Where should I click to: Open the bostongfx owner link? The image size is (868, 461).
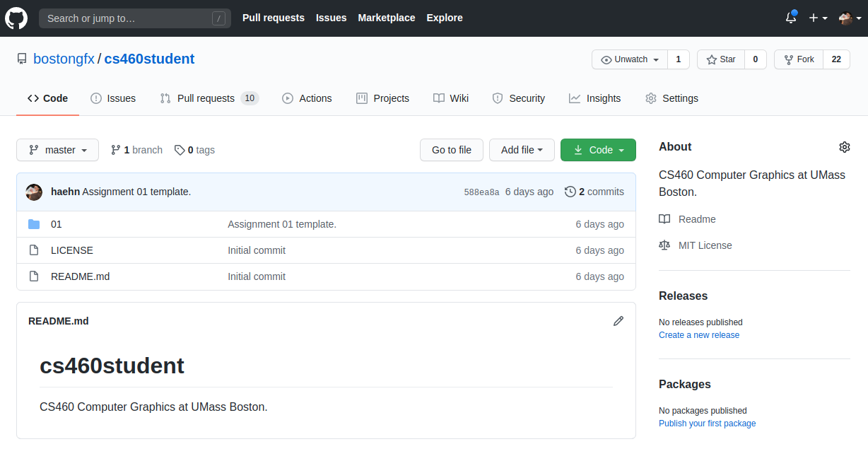click(x=64, y=59)
